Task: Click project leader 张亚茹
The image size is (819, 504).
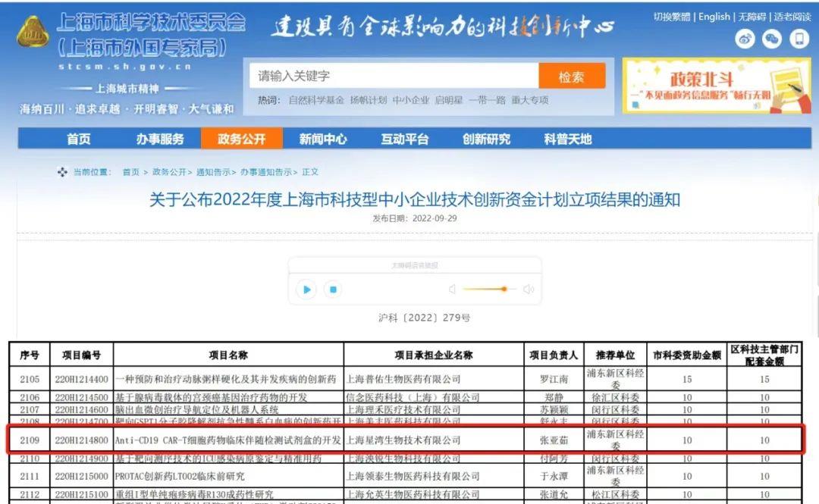Action: point(554,440)
